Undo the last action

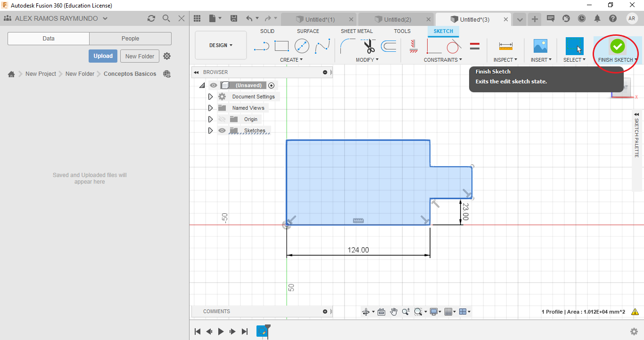(249, 18)
